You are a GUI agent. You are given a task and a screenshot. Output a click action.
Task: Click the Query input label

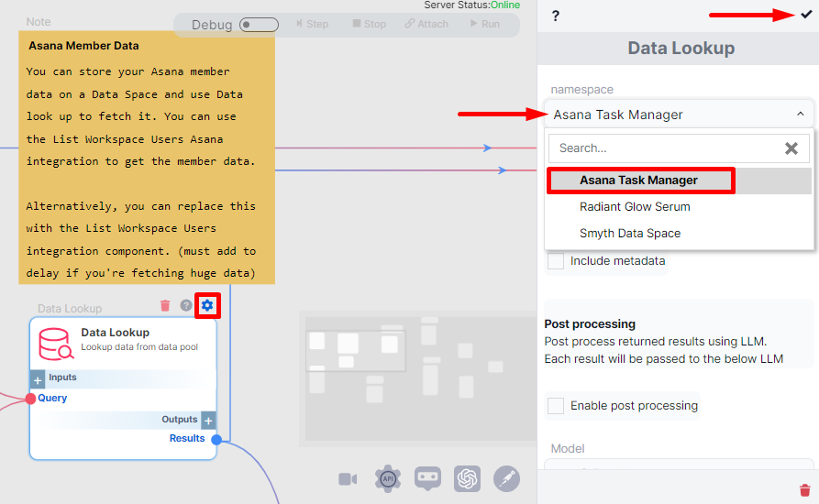coord(52,398)
